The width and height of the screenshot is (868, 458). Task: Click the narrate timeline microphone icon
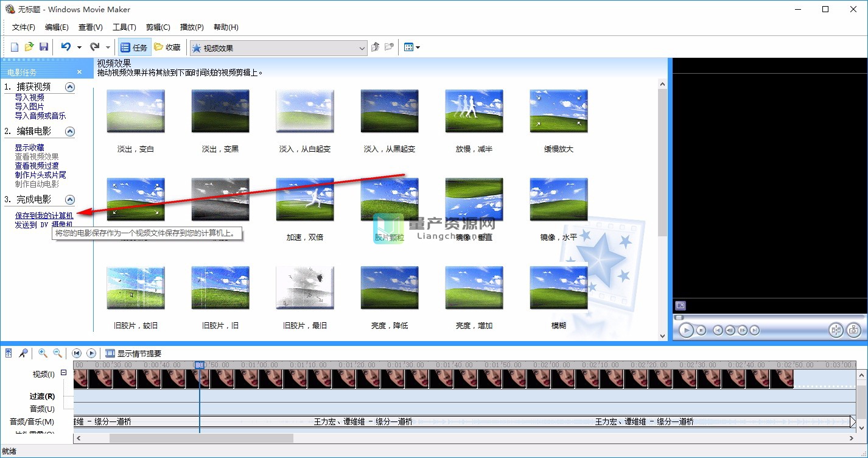coord(23,353)
